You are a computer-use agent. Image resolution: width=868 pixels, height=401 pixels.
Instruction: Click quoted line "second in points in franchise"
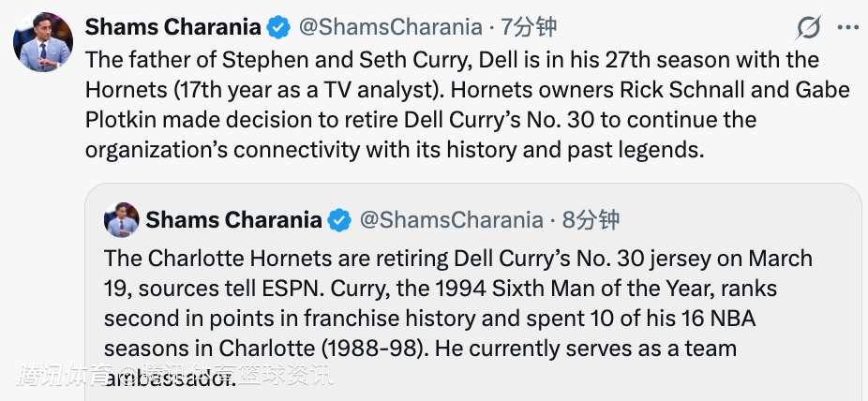tap(441, 289)
